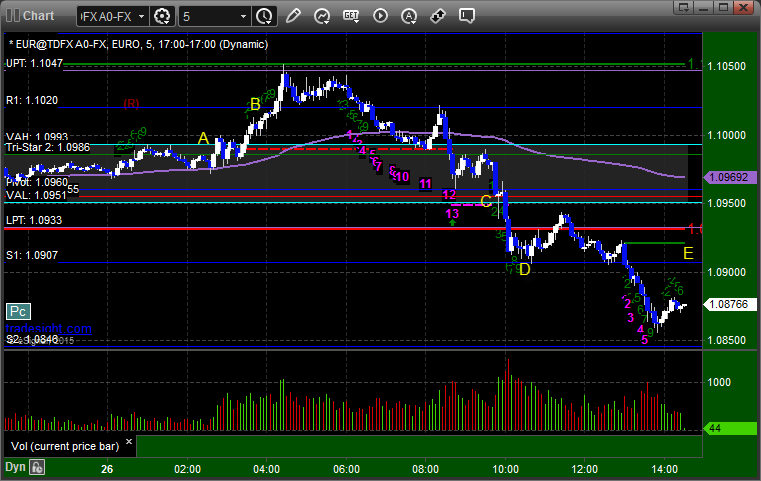Image resolution: width=761 pixels, height=481 pixels.
Task: Click the Chart panel grip icon
Action: coord(13,16)
